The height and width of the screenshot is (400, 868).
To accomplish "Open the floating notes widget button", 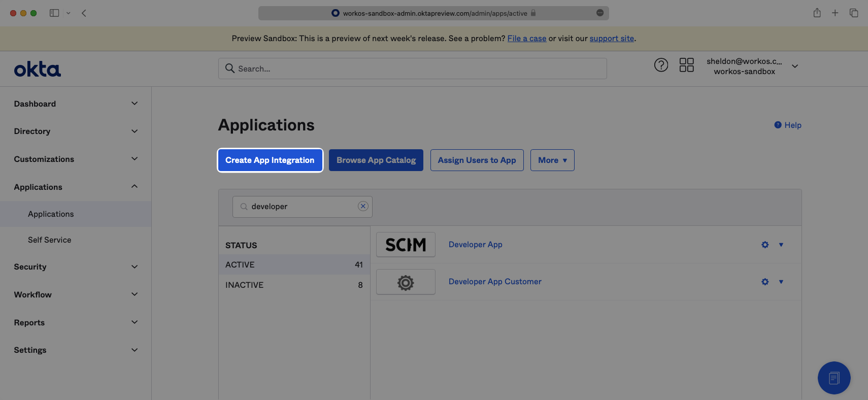I will point(833,378).
